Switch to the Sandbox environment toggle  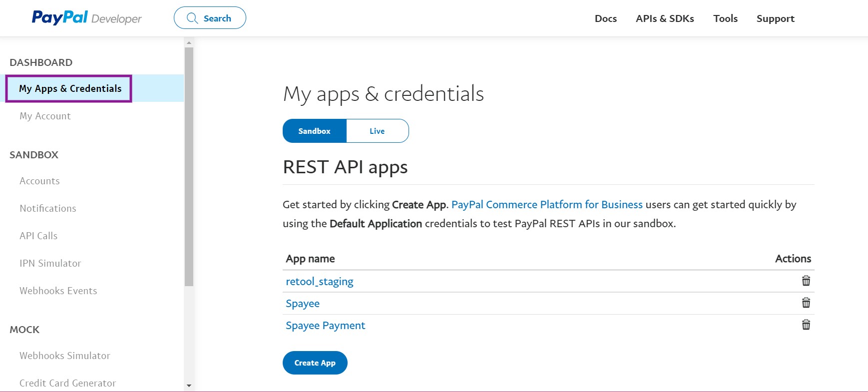[x=315, y=131]
